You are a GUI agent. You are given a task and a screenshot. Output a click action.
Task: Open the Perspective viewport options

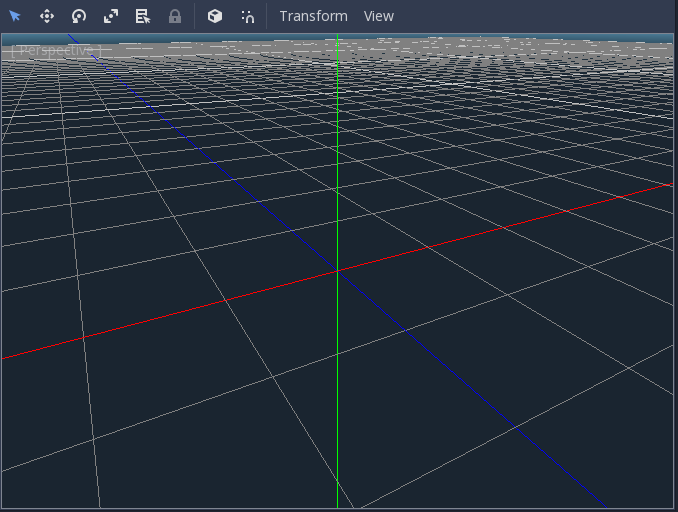coord(56,51)
